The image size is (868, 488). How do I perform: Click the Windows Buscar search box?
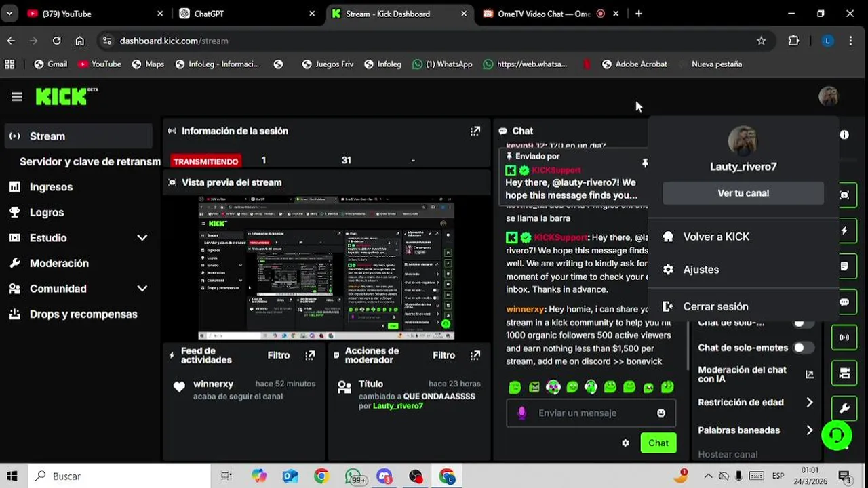click(x=119, y=476)
